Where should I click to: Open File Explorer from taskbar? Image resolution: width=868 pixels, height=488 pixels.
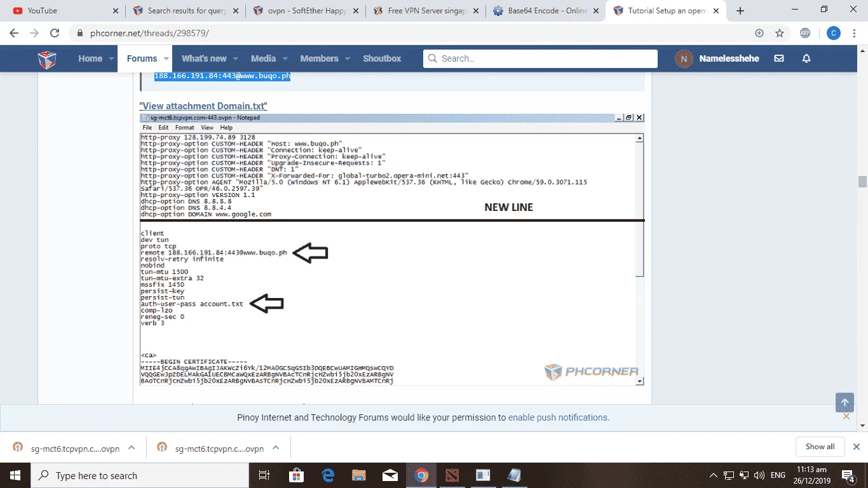point(359,475)
